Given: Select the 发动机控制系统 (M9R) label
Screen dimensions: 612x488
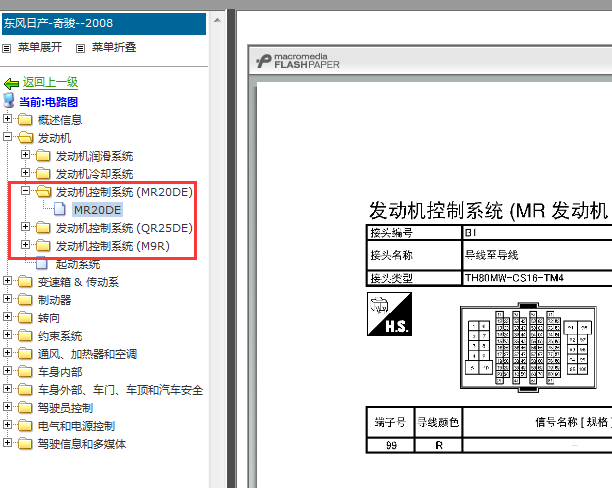Looking at the screenshot, I should [112, 246].
